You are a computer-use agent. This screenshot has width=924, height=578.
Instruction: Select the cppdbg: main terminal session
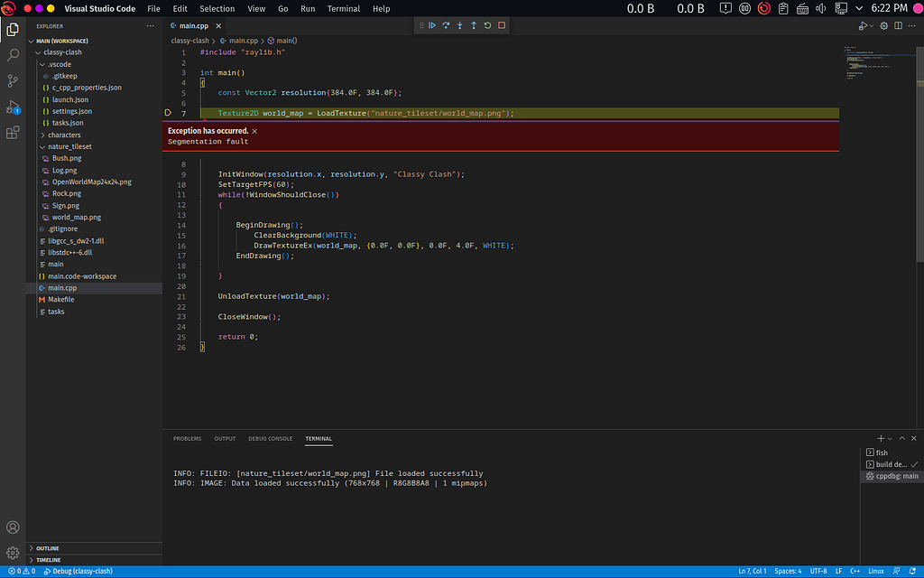pos(892,476)
